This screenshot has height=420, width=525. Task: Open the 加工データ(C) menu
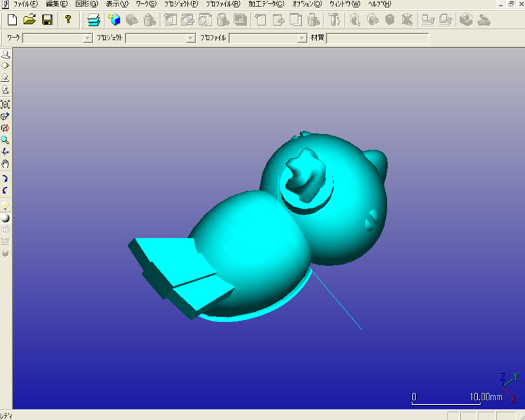tap(266, 4)
